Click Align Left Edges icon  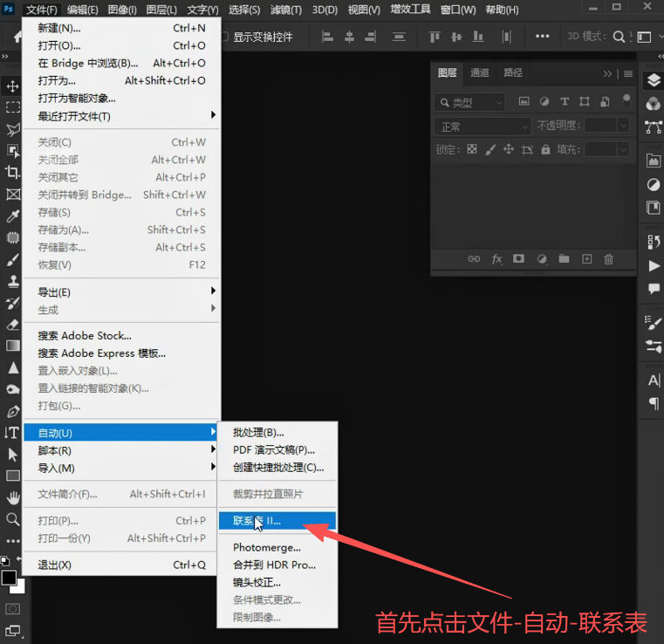coord(327,37)
